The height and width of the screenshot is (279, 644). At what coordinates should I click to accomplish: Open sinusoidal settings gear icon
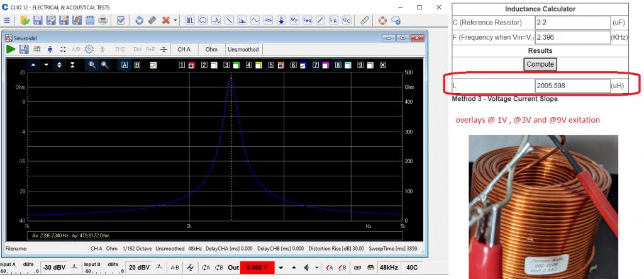click(89, 49)
